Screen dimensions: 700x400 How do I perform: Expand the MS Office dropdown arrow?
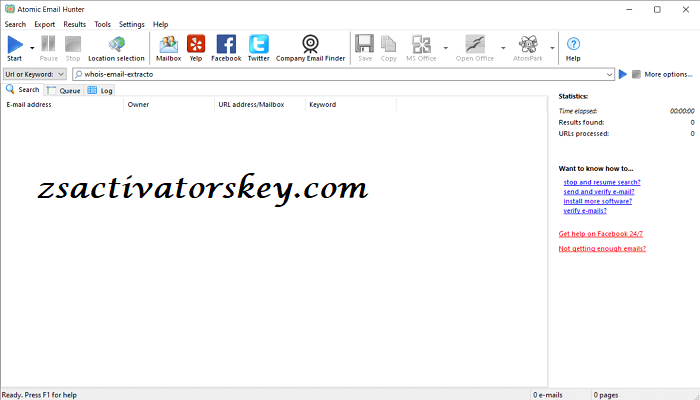(446, 48)
